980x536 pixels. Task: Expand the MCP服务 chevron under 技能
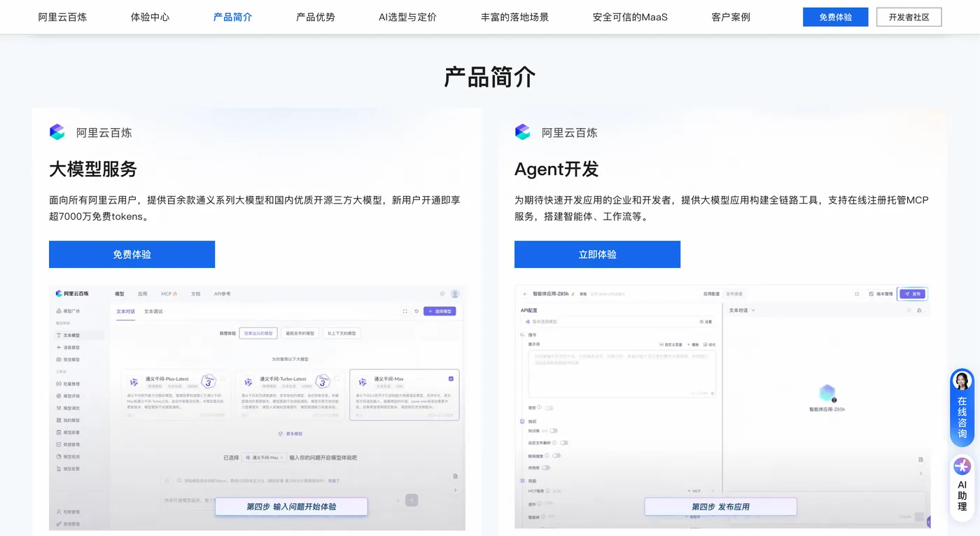(x=713, y=491)
